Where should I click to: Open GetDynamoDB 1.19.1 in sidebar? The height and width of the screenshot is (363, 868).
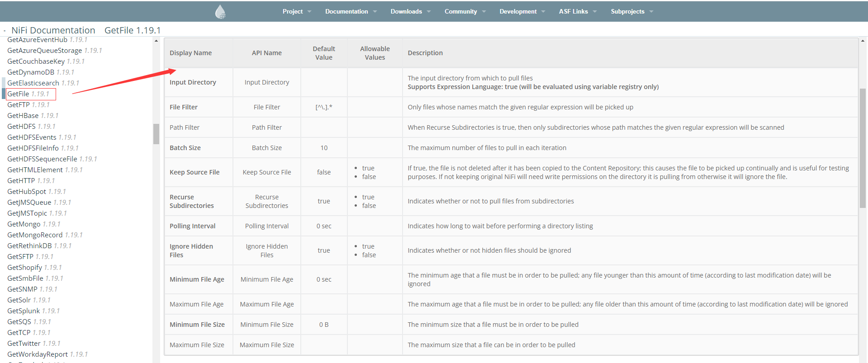(x=41, y=72)
